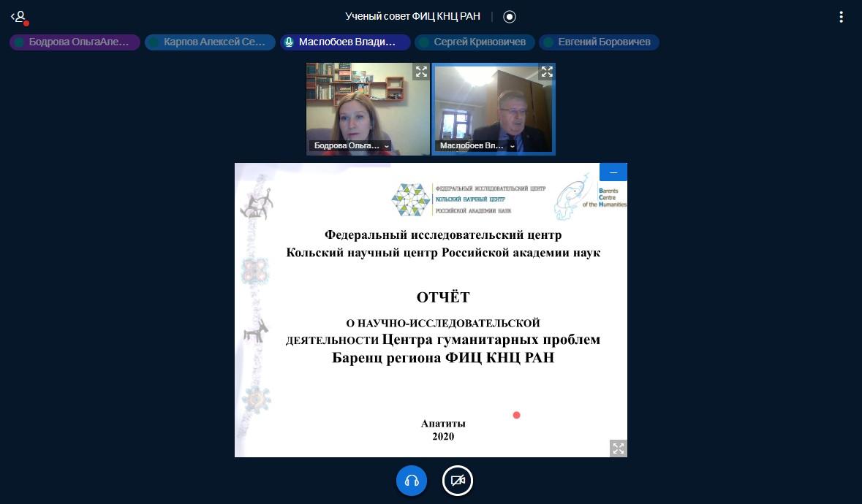Select participant chip Сергей Кривовичев
Screen dimensions: 862x504
click(x=475, y=42)
